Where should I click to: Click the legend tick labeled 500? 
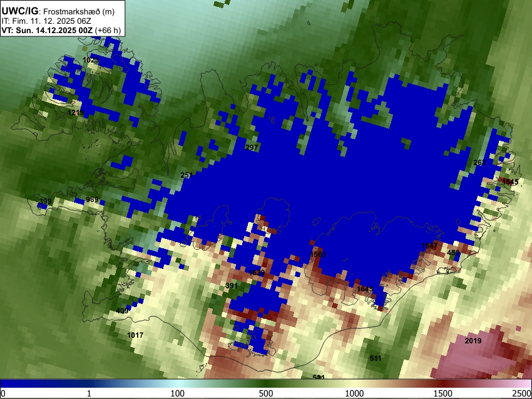tap(266, 393)
